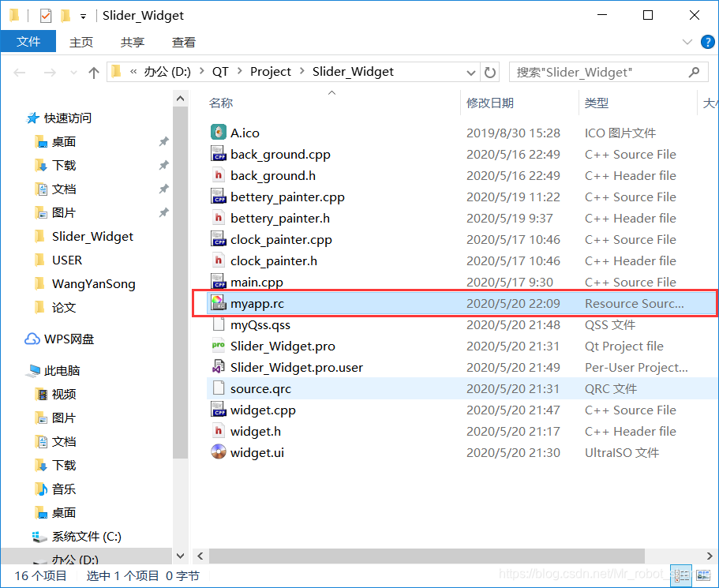
Task: Click sidebar scroll up arrow
Action: coord(180,99)
